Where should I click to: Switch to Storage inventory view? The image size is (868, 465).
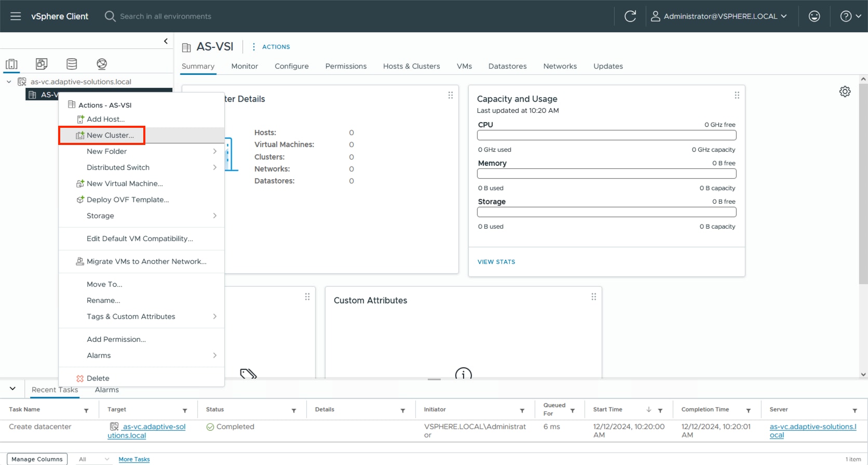point(72,64)
